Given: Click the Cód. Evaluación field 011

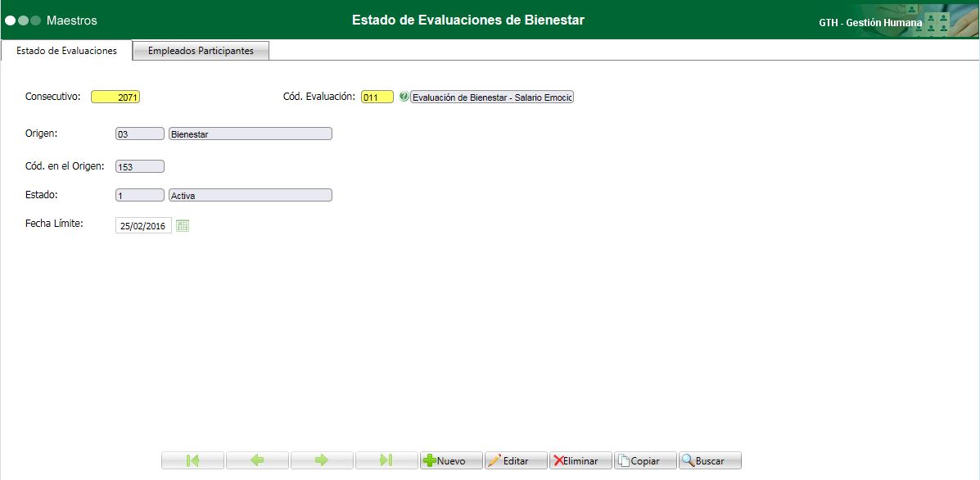Looking at the screenshot, I should tap(377, 97).
